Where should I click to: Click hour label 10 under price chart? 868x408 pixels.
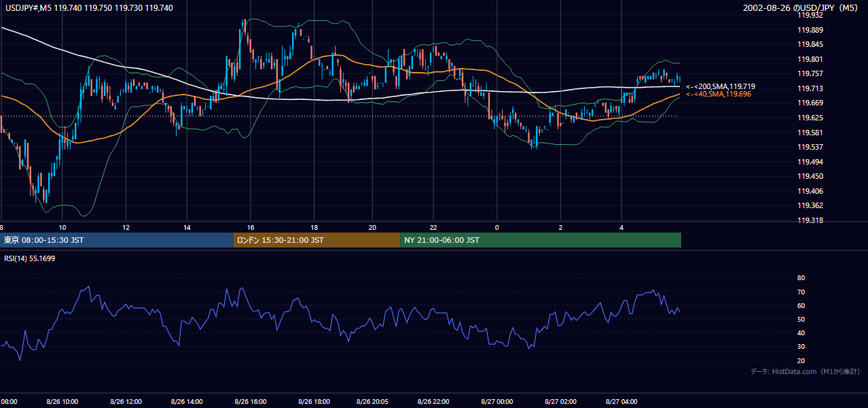62,227
